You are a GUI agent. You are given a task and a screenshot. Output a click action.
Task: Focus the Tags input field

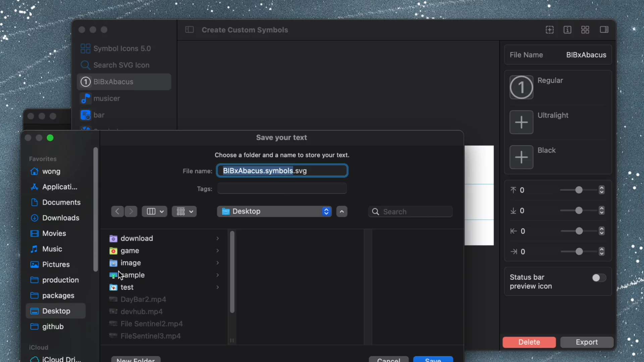coord(282,188)
